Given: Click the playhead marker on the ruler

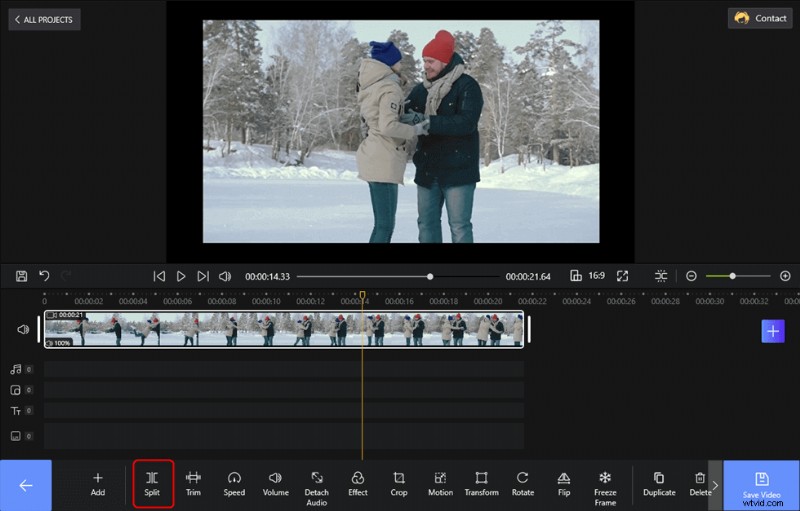Looking at the screenshot, I should point(362,295).
